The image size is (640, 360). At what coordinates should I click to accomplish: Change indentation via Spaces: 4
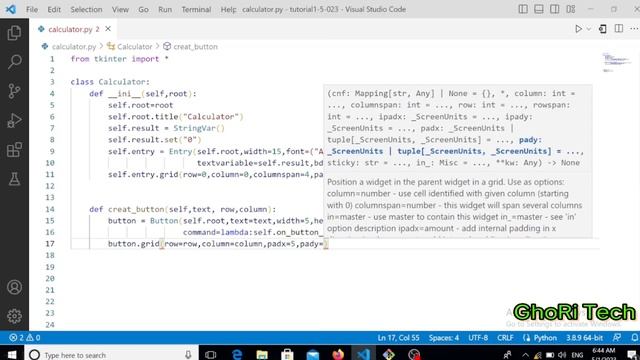click(x=444, y=338)
